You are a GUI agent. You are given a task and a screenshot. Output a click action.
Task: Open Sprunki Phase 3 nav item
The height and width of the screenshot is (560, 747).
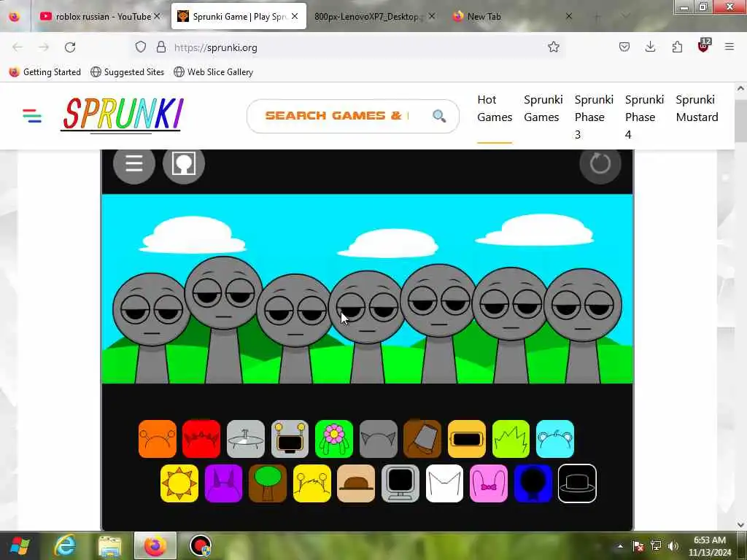[x=594, y=117]
